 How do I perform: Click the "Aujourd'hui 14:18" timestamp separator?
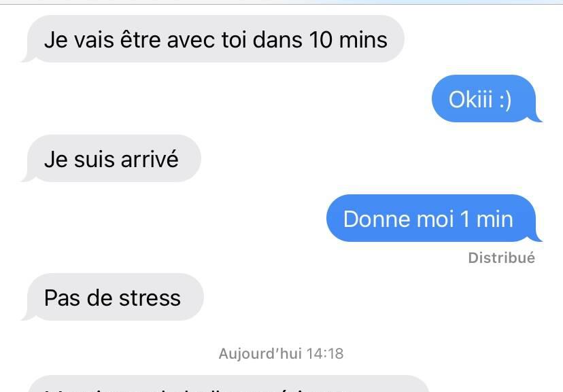[x=281, y=354]
